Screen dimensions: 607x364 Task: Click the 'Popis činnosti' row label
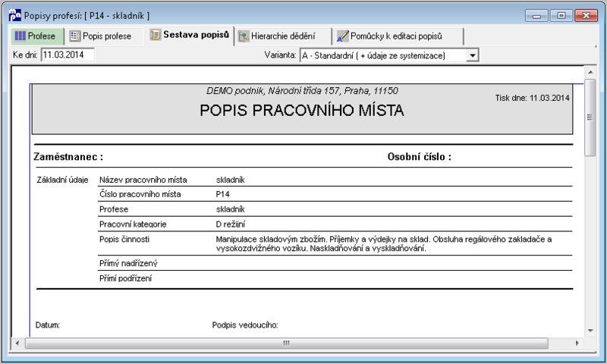[124, 239]
